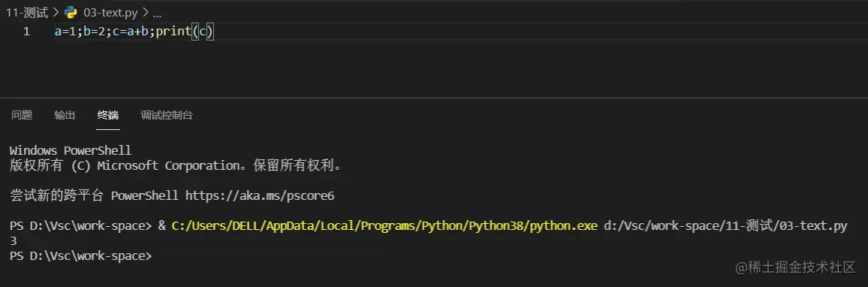This screenshot has height=287, width=868.
Task: Click the last PS D:\Vsc\work-space> prompt
Action: (80, 256)
